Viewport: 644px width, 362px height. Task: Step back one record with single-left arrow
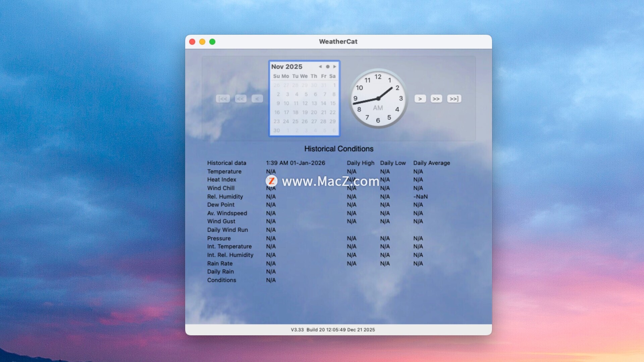[257, 99]
